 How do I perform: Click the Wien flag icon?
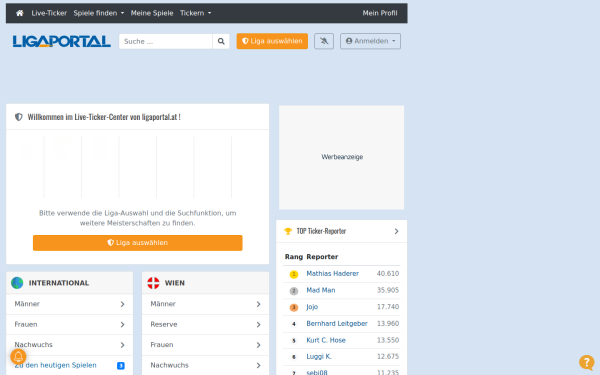click(153, 283)
